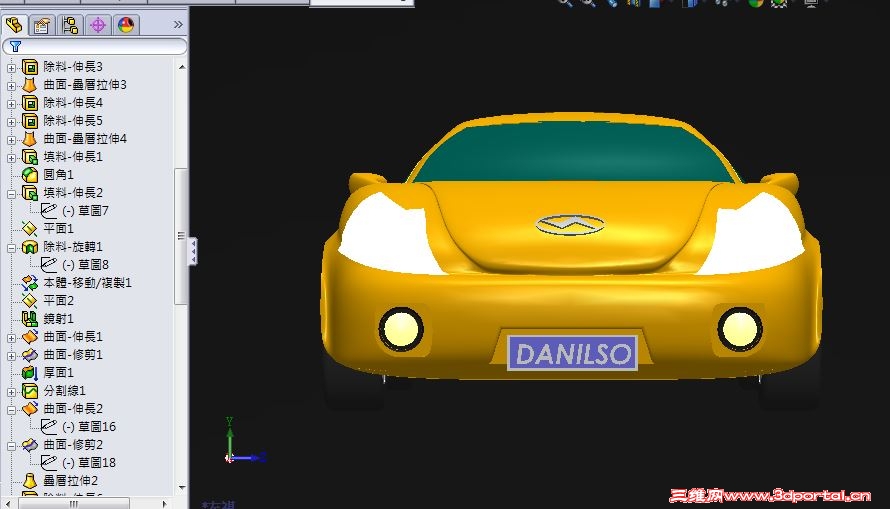Select the DANILSO license plate on the car

(572, 354)
